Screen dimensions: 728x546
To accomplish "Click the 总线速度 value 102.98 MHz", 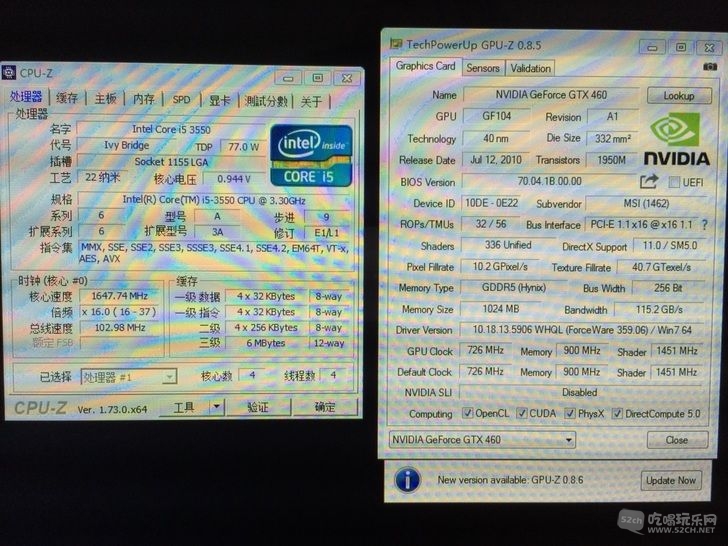I will (x=120, y=327).
